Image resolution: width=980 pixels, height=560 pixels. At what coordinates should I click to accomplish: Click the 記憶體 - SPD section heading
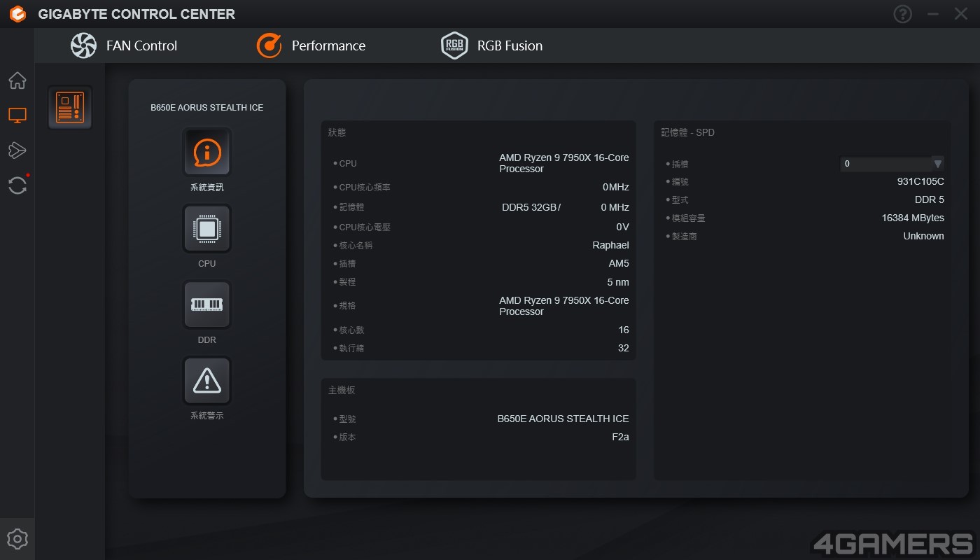(x=687, y=132)
